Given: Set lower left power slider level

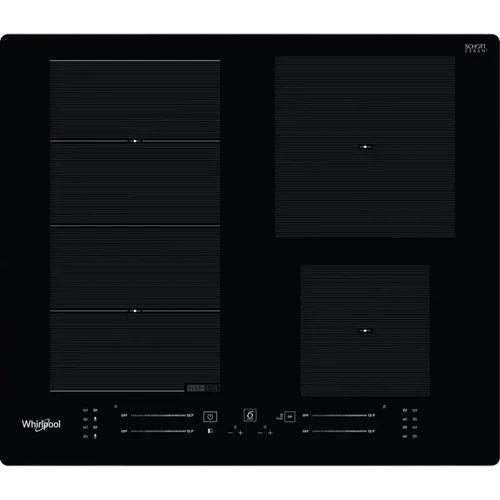Looking at the screenshot, I should 158,431.
